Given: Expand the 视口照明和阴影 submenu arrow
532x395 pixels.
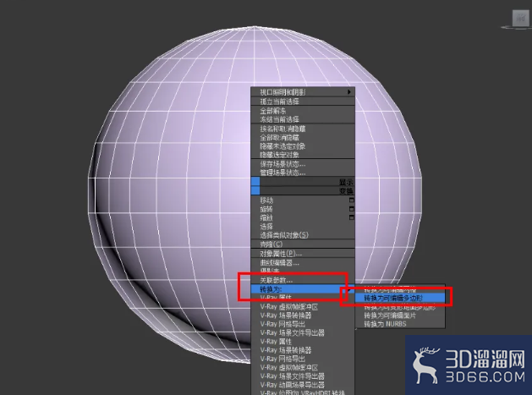Looking at the screenshot, I should coord(349,92).
